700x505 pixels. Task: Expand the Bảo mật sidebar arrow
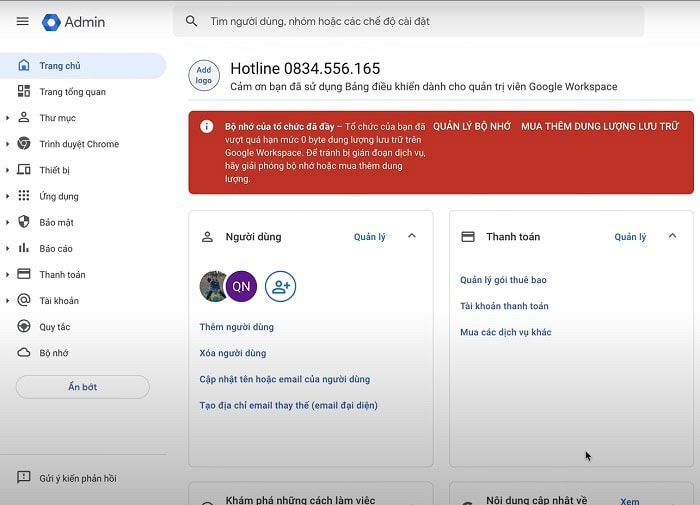[x=7, y=222]
